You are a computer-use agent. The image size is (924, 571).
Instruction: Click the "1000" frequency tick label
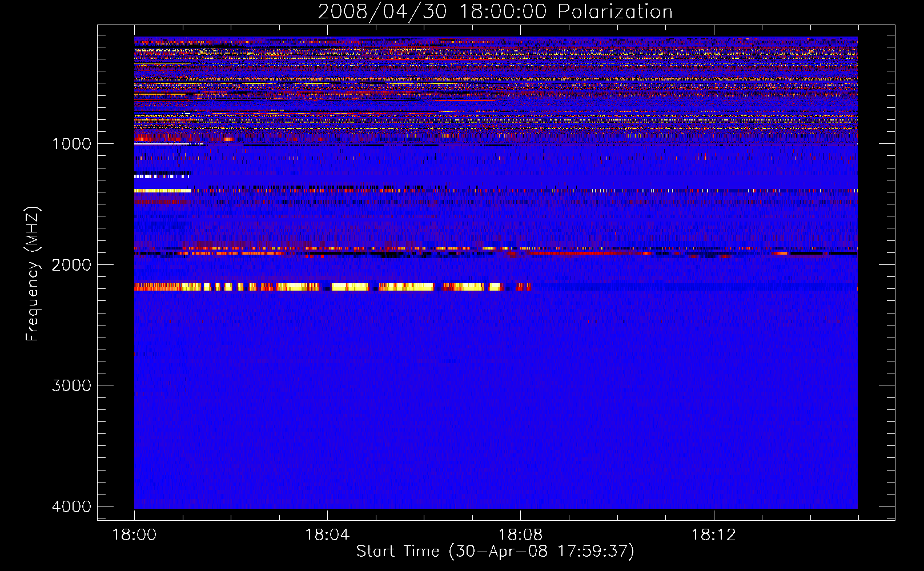tap(71, 144)
